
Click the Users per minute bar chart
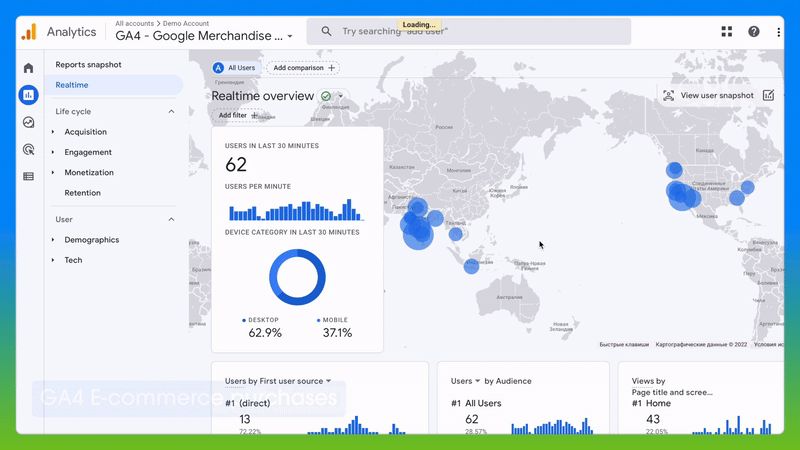(296, 210)
